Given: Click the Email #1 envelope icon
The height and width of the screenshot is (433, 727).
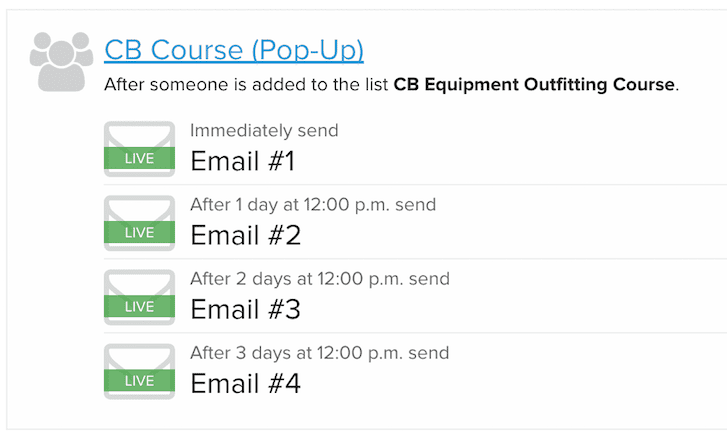Looking at the screenshot, I should point(140,149).
